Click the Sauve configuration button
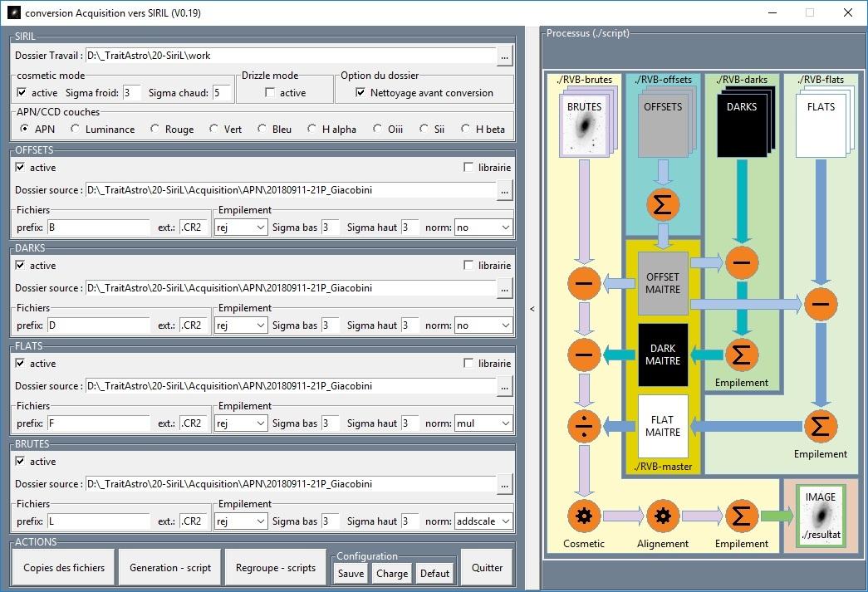This screenshot has height=592, width=868. 350,573
